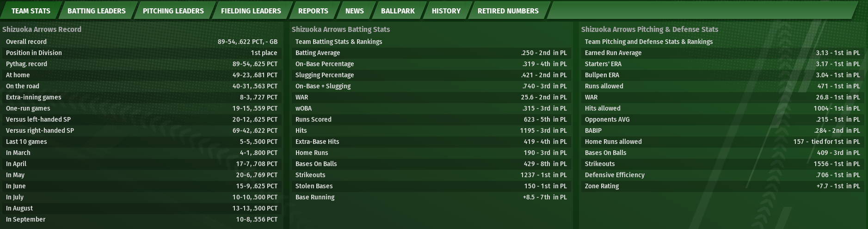Switch to the Batting Leaders tab
Viewport: 868px width, 229px height.
96,11
